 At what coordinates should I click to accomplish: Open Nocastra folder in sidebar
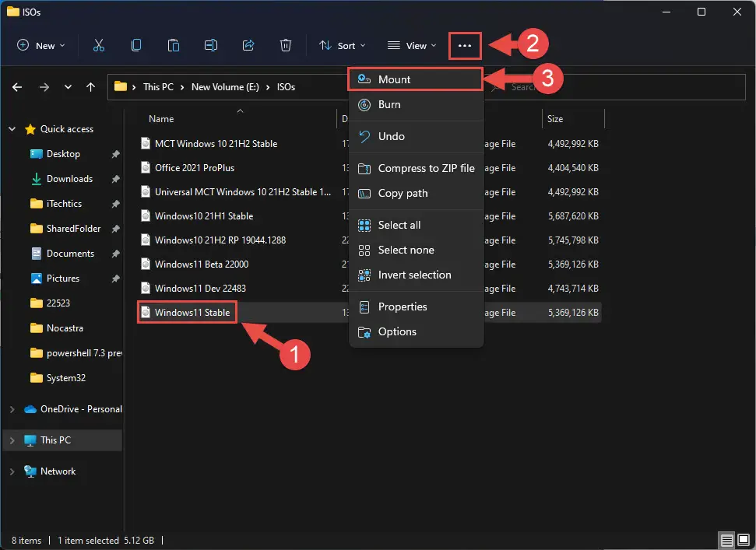(65, 328)
